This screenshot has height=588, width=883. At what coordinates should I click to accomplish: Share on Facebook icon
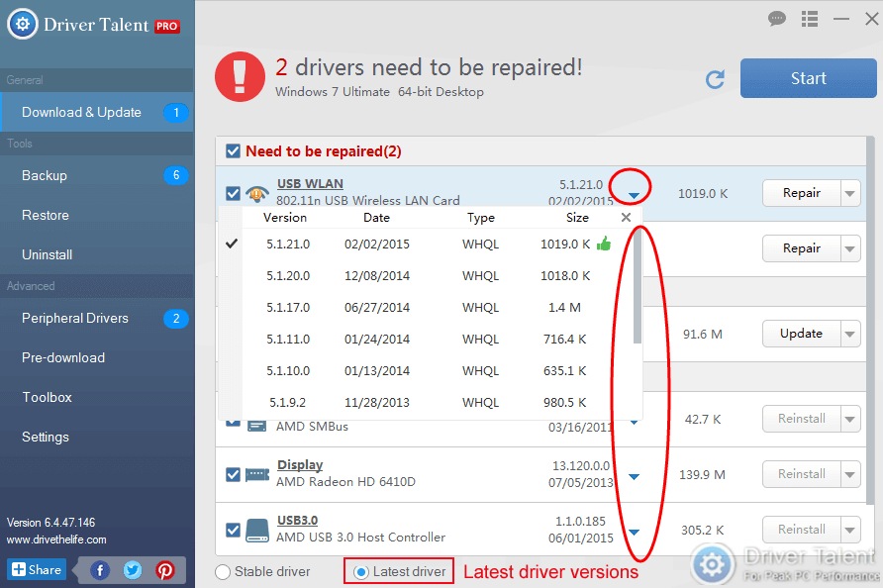[x=100, y=570]
